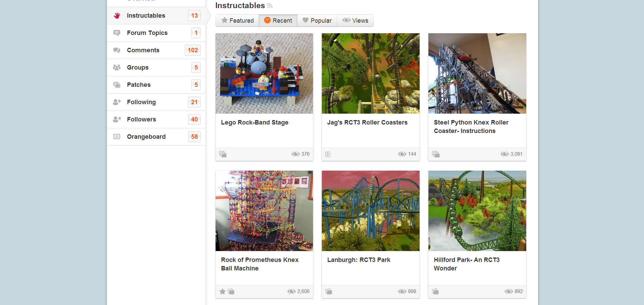Open Lanburgh: RCT3 Park title link
The height and width of the screenshot is (305, 644).
[359, 260]
